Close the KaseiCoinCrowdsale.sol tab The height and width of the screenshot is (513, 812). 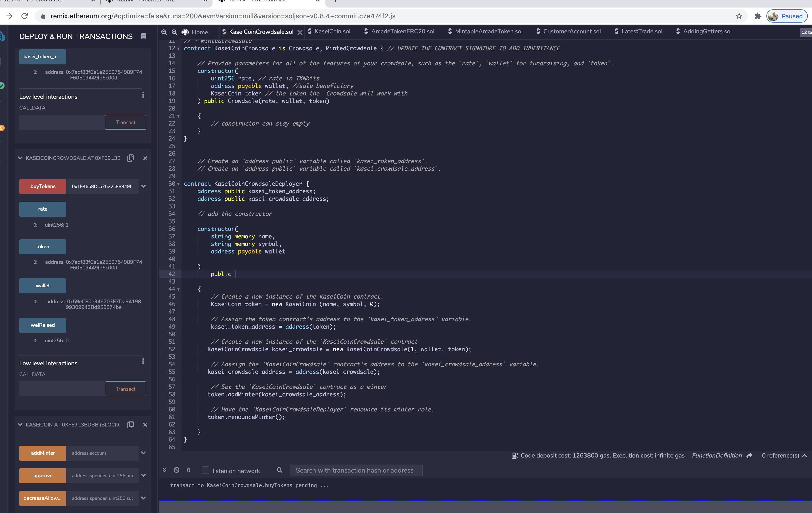(x=300, y=32)
